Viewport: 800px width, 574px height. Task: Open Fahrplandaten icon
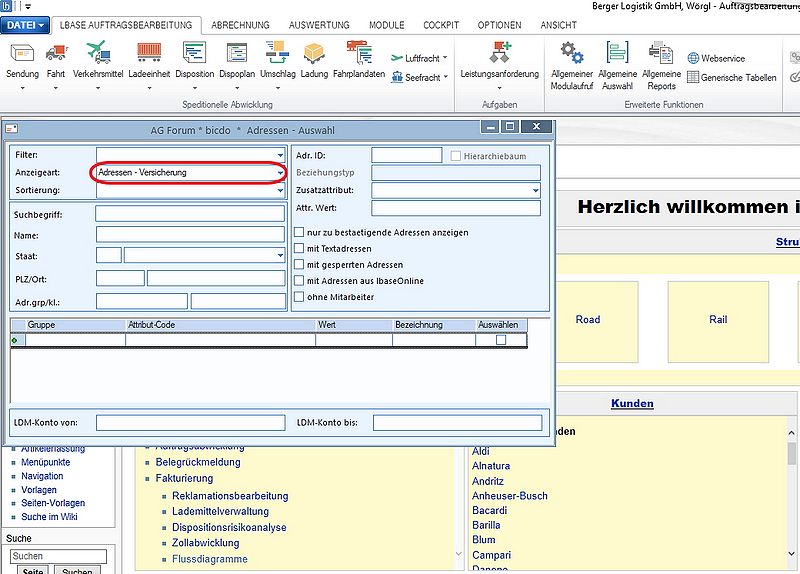tap(359, 53)
